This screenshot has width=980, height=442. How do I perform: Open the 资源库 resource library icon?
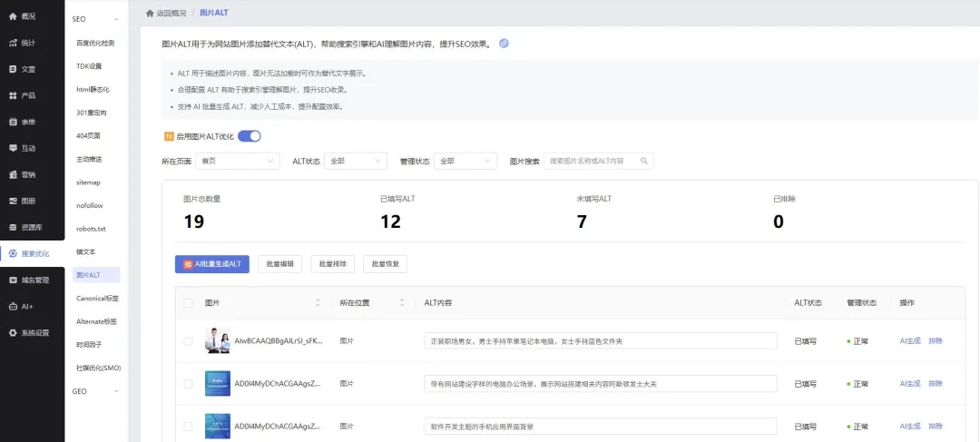coord(13,227)
